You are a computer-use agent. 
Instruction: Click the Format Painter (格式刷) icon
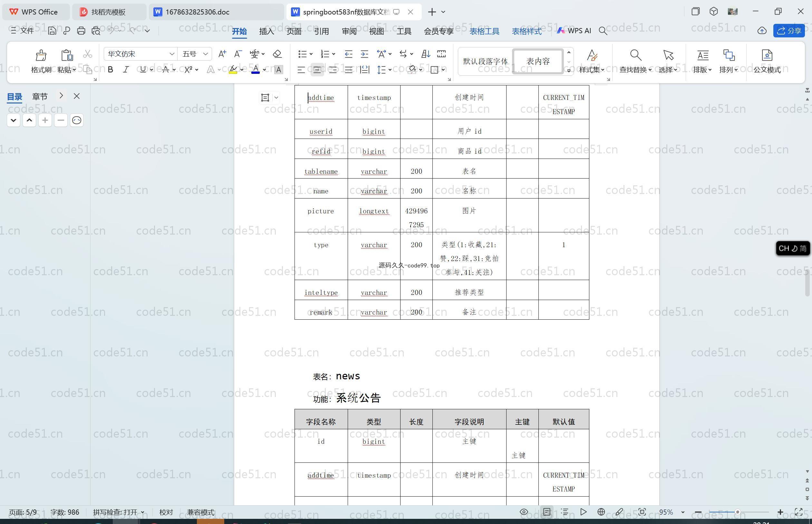tap(41, 55)
